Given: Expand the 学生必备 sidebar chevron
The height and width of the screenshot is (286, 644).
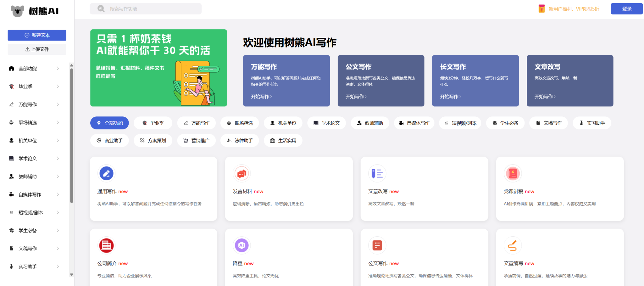Looking at the screenshot, I should tap(58, 230).
